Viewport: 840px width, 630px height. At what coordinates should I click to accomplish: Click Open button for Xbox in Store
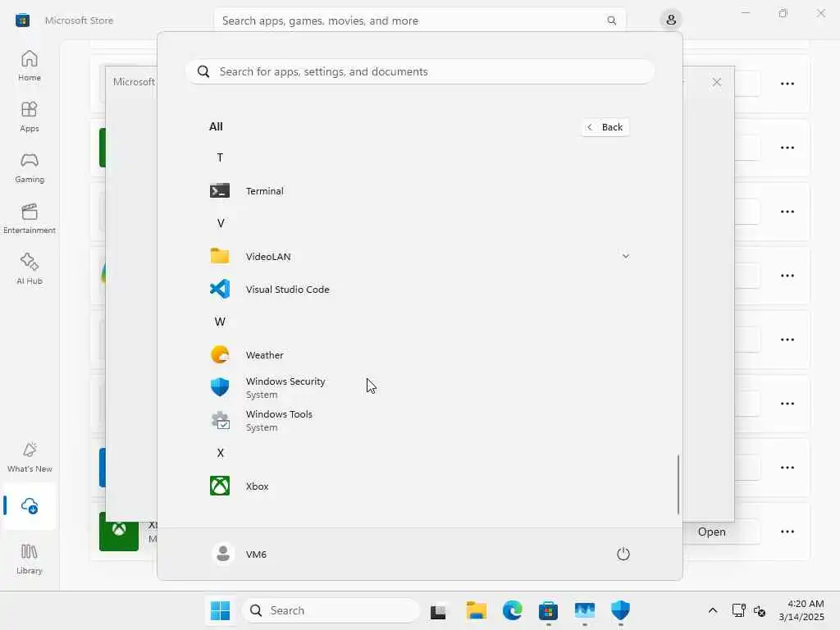click(711, 532)
